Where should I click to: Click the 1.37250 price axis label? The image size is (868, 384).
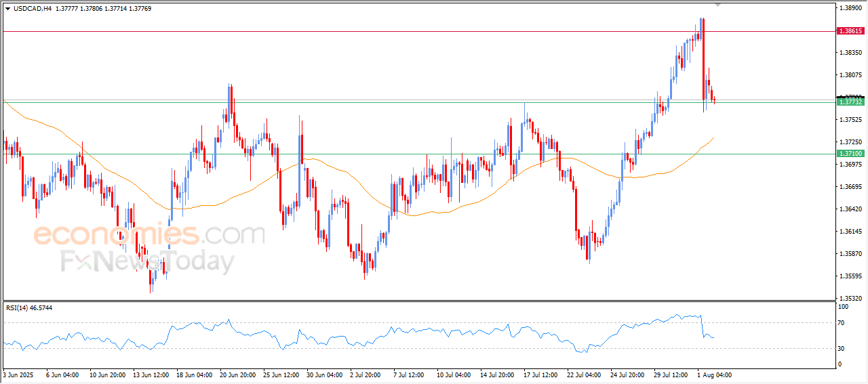pos(851,142)
